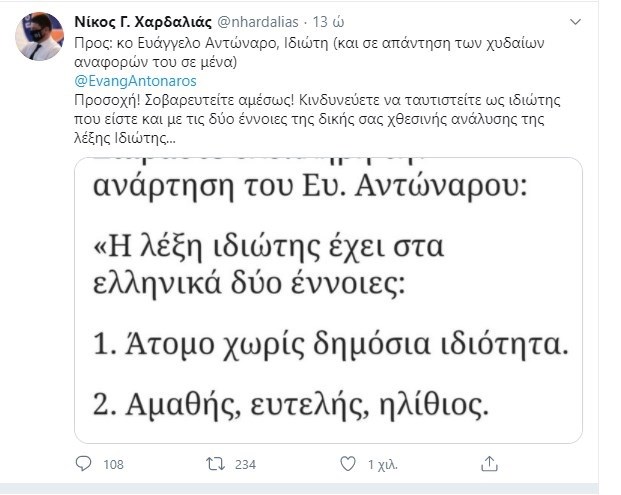The image size is (621, 495).
Task: Open the attached screenshot image
Action: 329,300
